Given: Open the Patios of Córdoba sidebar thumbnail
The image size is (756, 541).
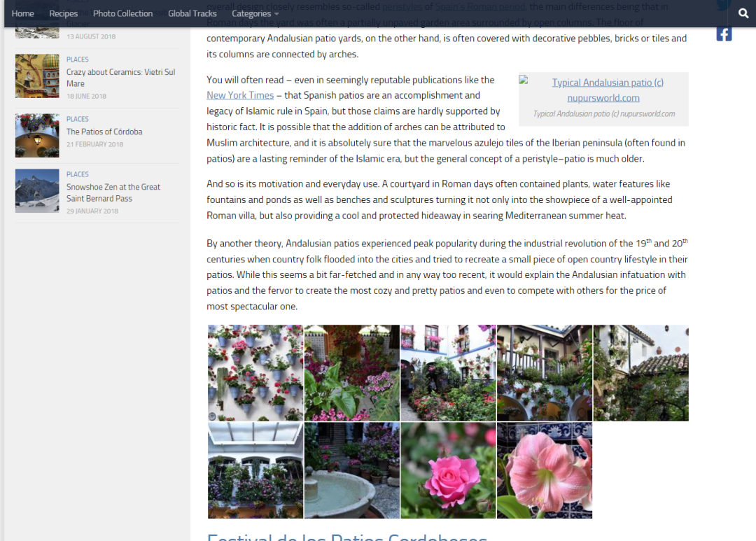Looking at the screenshot, I should [37, 136].
